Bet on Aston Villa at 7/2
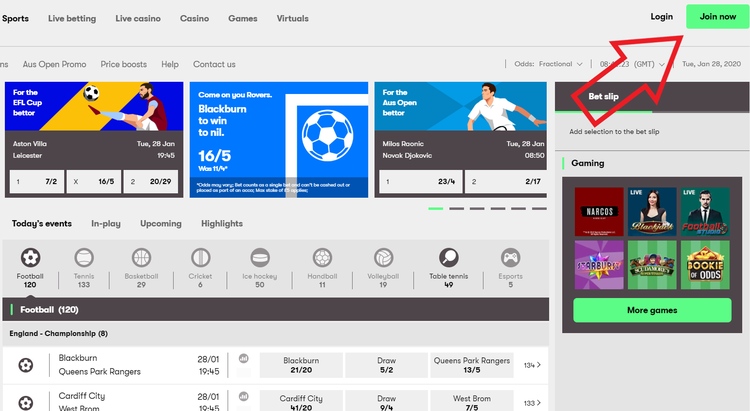Image resolution: width=750 pixels, height=411 pixels. coord(37,181)
